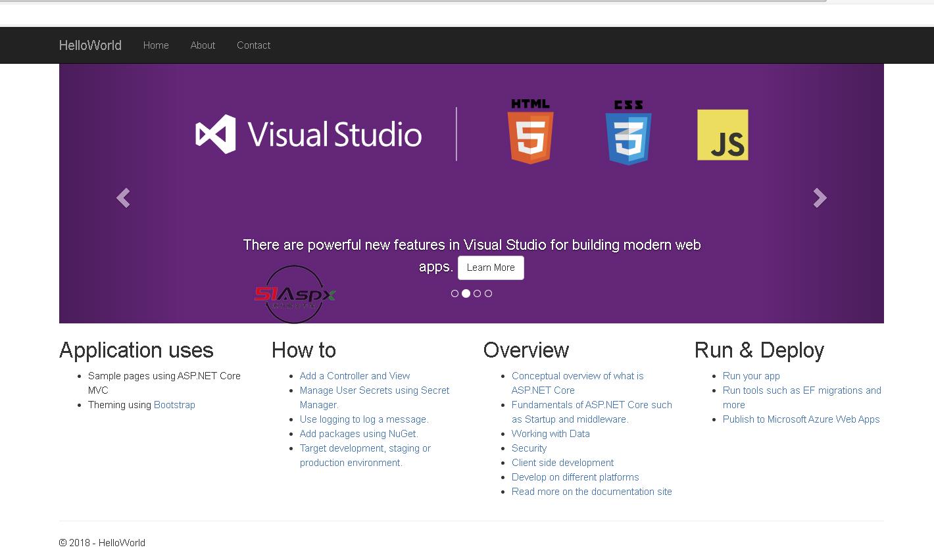Select the first carousel indicator dot
The height and width of the screenshot is (560, 934).
pyautogui.click(x=455, y=294)
